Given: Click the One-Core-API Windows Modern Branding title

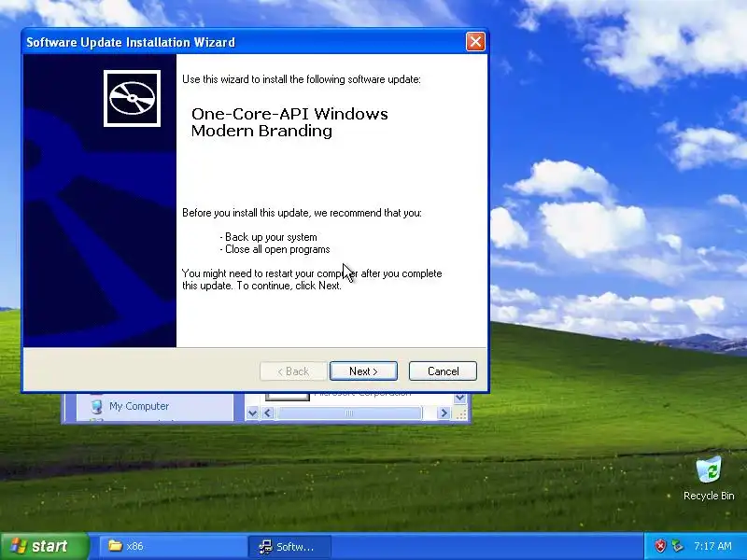Looking at the screenshot, I should coord(289,122).
